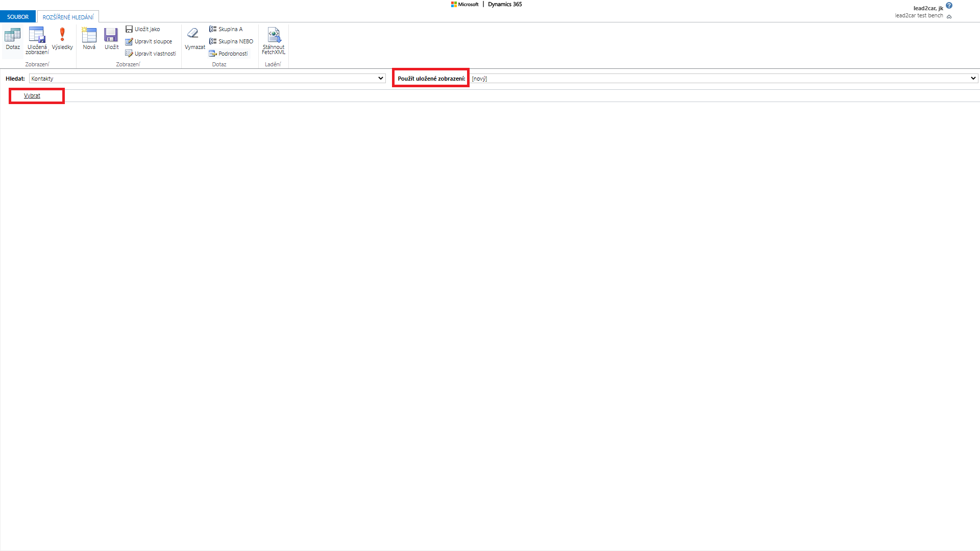
Task: Save view with Uložit icon
Action: [x=111, y=39]
